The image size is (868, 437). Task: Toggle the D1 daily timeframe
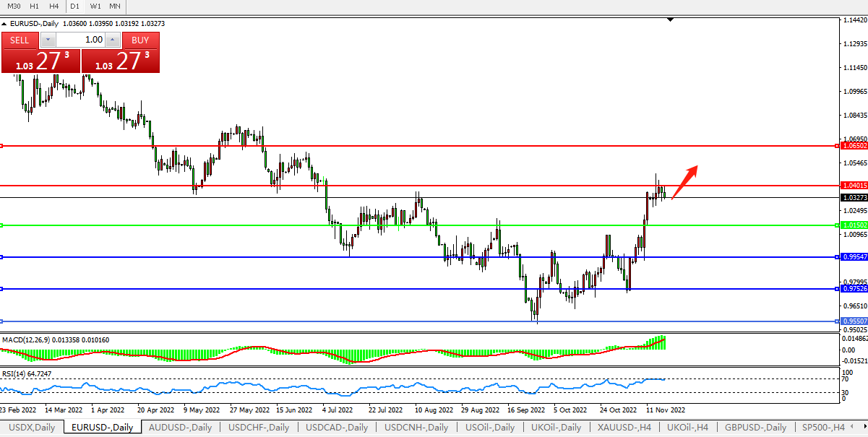pos(75,6)
